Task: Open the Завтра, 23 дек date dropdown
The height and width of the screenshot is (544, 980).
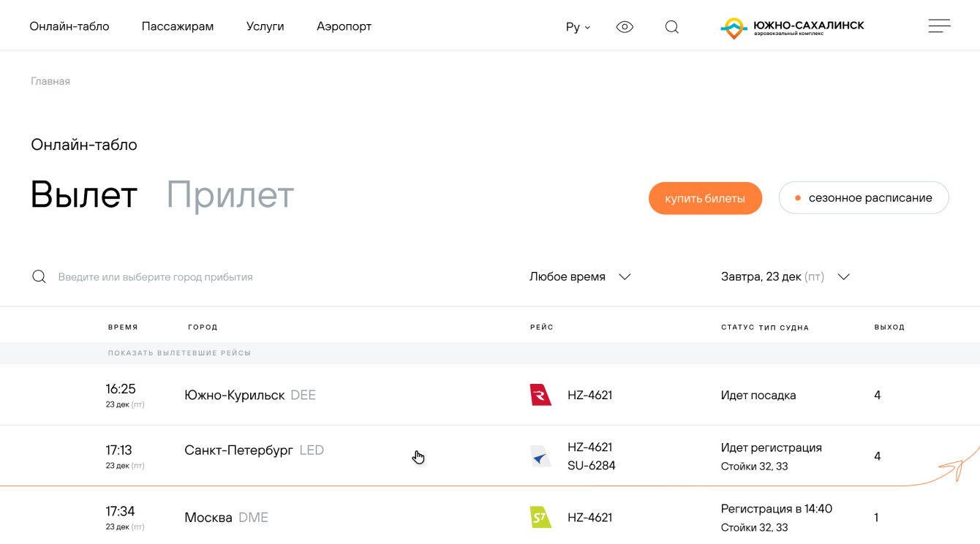Action: [x=785, y=277]
